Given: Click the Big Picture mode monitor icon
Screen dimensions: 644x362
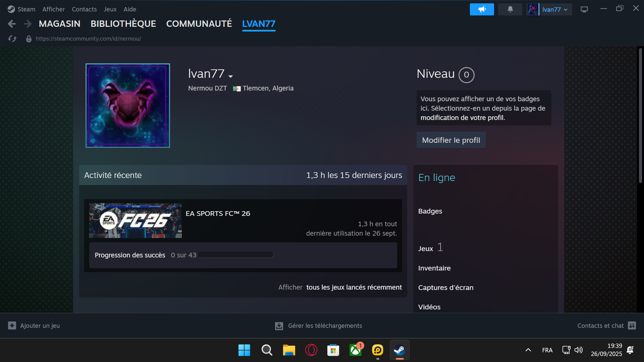Looking at the screenshot, I should coord(584,9).
